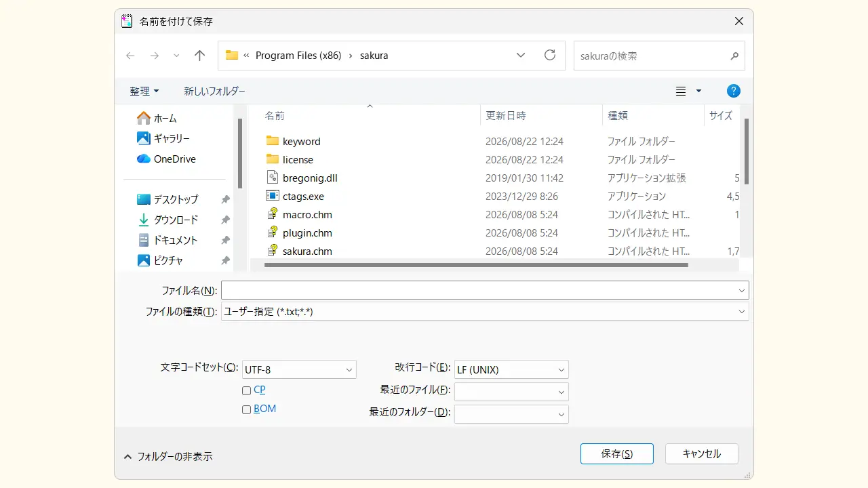Expand the address bar history dropdown
868x488 pixels.
pyautogui.click(x=521, y=56)
